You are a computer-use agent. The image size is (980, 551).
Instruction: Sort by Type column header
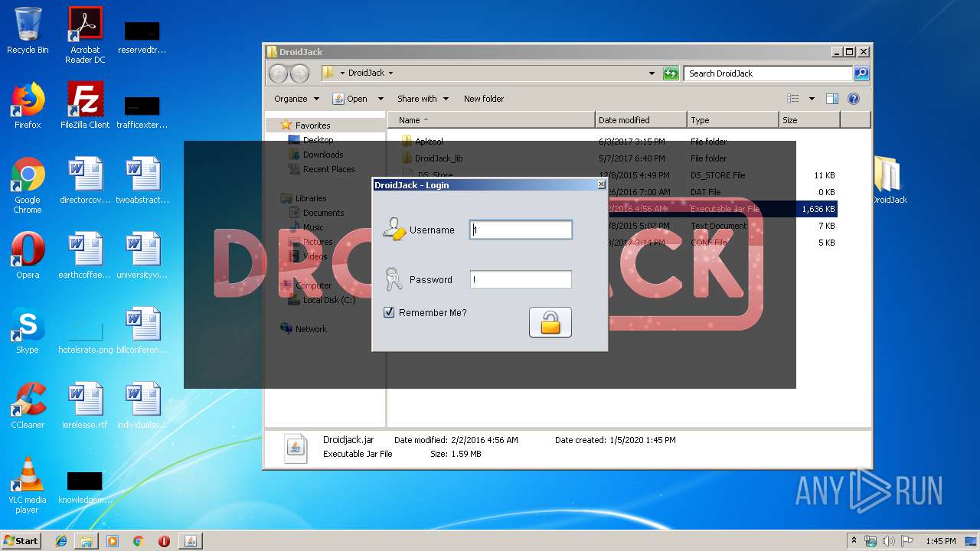733,120
